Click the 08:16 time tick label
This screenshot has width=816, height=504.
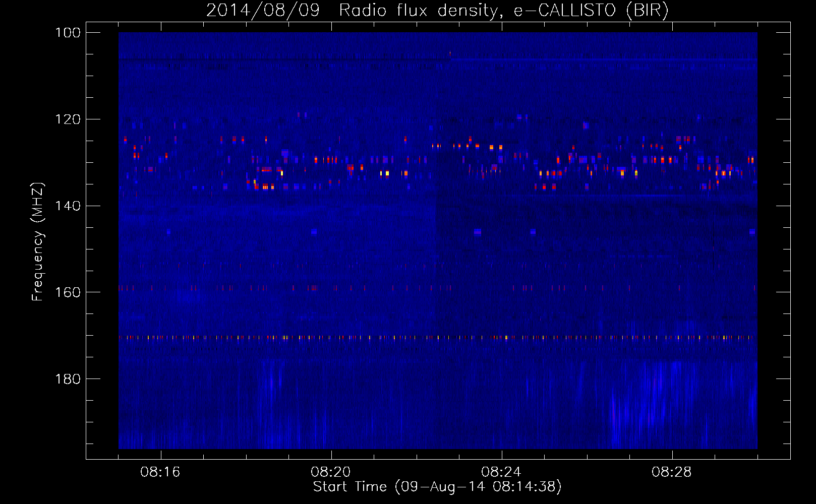click(x=160, y=472)
